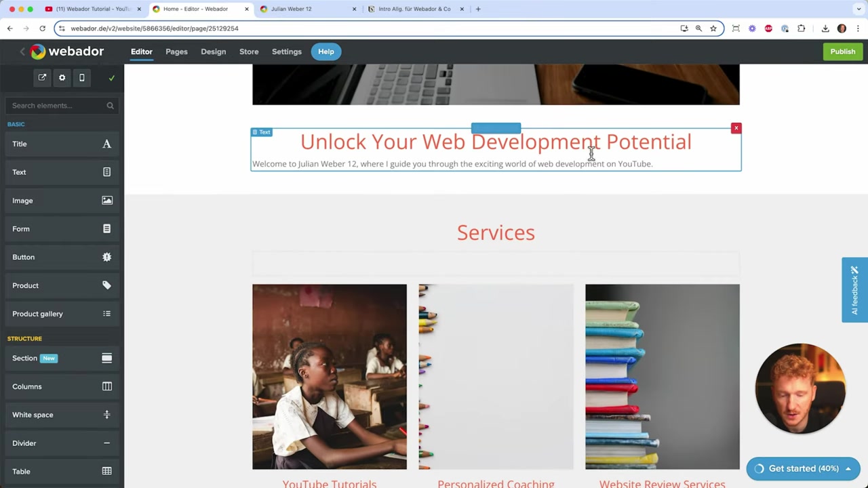The width and height of the screenshot is (868, 488).
Task: Click the blue drag handle on Text block
Action: click(x=496, y=128)
